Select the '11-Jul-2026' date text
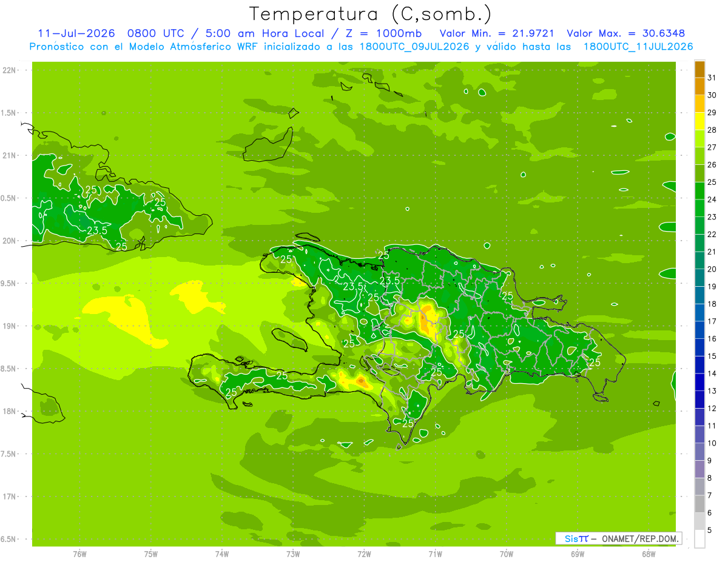Image resolution: width=728 pixels, height=562 pixels. pos(76,33)
